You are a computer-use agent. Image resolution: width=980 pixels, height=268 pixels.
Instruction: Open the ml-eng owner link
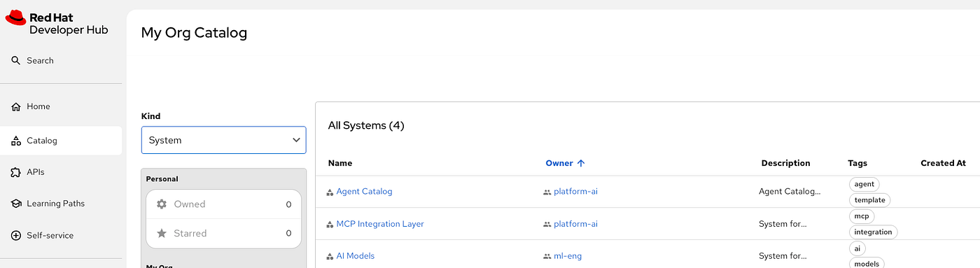coord(568,257)
